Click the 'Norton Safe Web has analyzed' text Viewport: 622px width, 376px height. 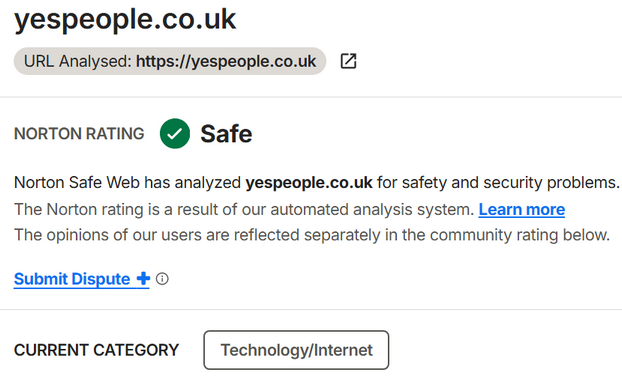127,183
